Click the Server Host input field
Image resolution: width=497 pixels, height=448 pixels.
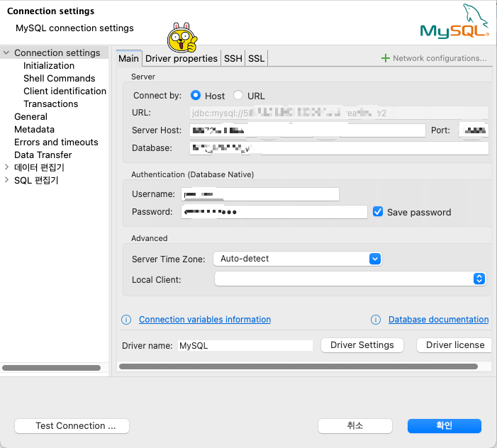(308, 130)
